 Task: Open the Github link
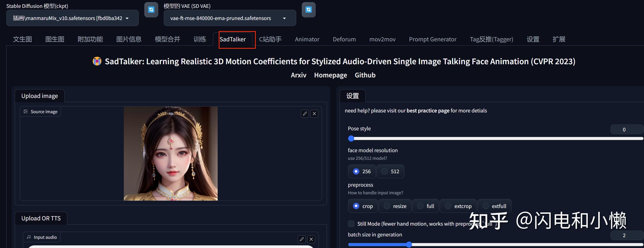(x=365, y=75)
